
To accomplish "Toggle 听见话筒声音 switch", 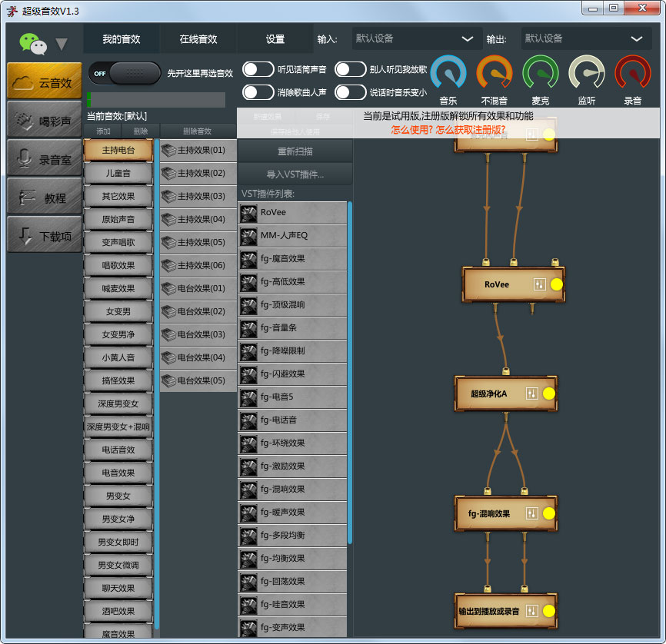I will pos(258,69).
